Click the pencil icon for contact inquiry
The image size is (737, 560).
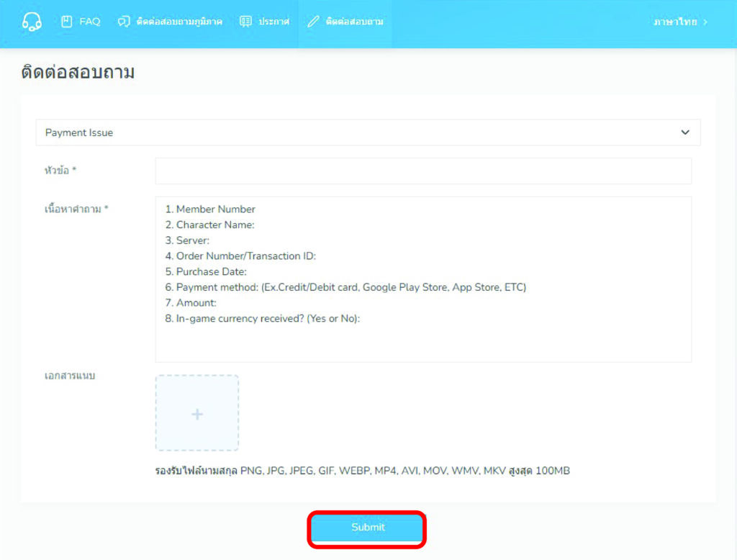coord(312,22)
